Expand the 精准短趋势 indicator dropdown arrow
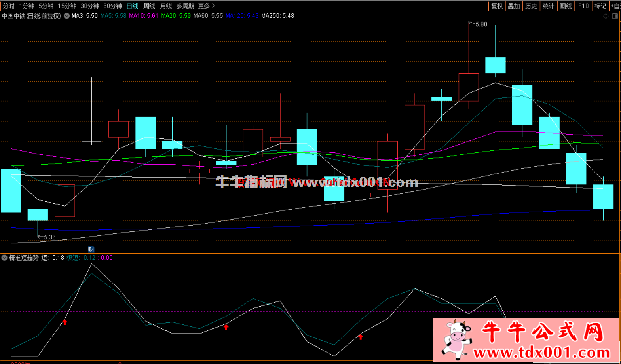Viewport: 621px width, 364px height. 4,258
